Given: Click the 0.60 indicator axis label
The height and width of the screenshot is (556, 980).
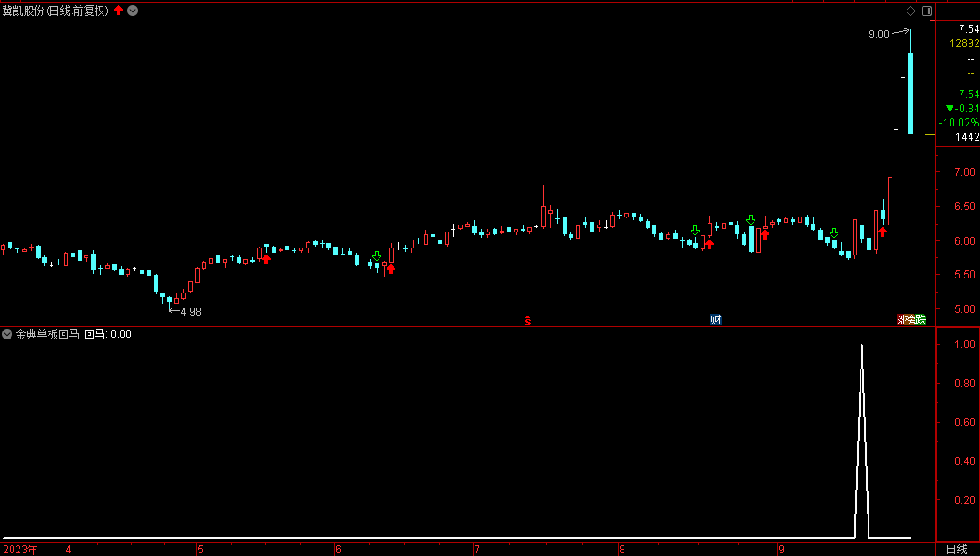Looking at the screenshot, I should click(x=964, y=423).
